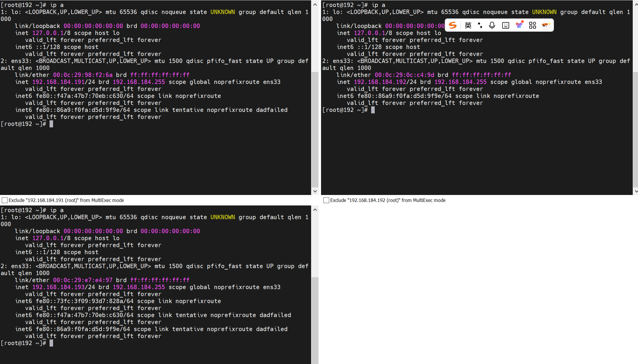Click scroll-up arrow of left terminal

tap(315, 4)
